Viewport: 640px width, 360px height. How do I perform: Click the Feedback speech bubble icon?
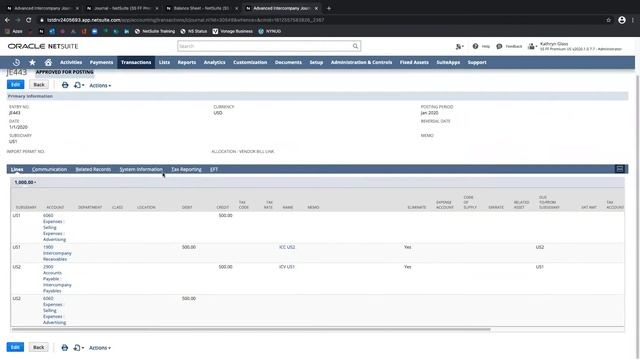coord(499,47)
